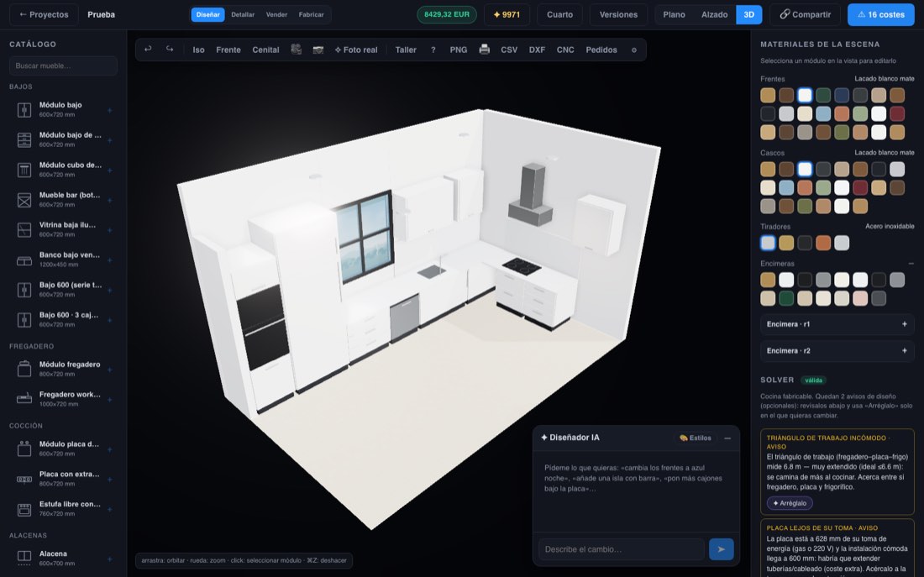Expand Encimera · r1 section
Viewport: 924px width, 577px height.
[x=837, y=324]
